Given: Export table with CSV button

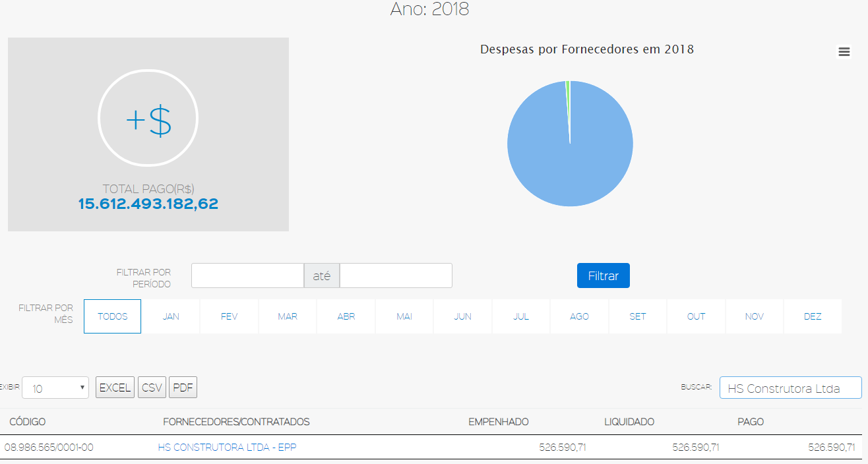Looking at the screenshot, I should pos(152,388).
